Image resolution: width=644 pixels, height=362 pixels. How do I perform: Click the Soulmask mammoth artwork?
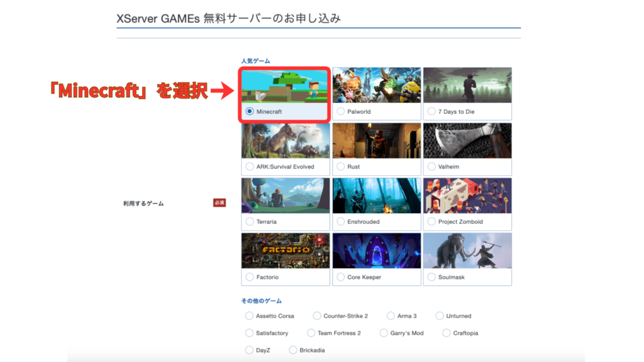pyautogui.click(x=467, y=251)
